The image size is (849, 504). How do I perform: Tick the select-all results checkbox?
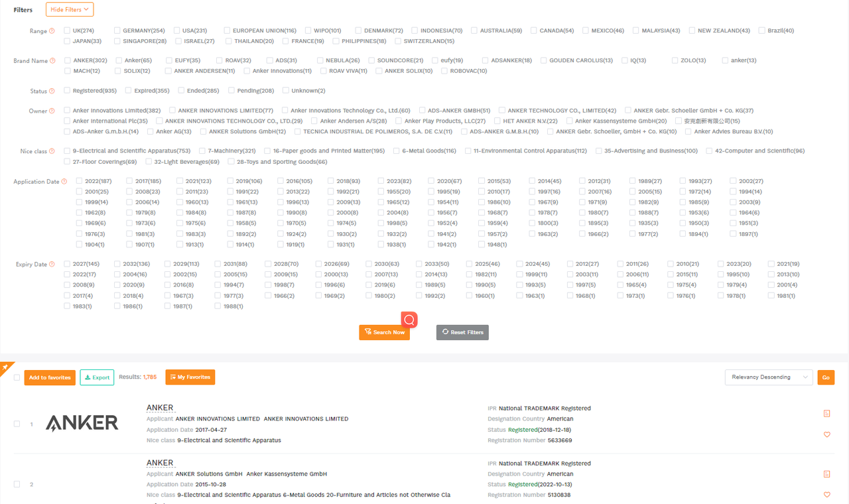point(17,377)
